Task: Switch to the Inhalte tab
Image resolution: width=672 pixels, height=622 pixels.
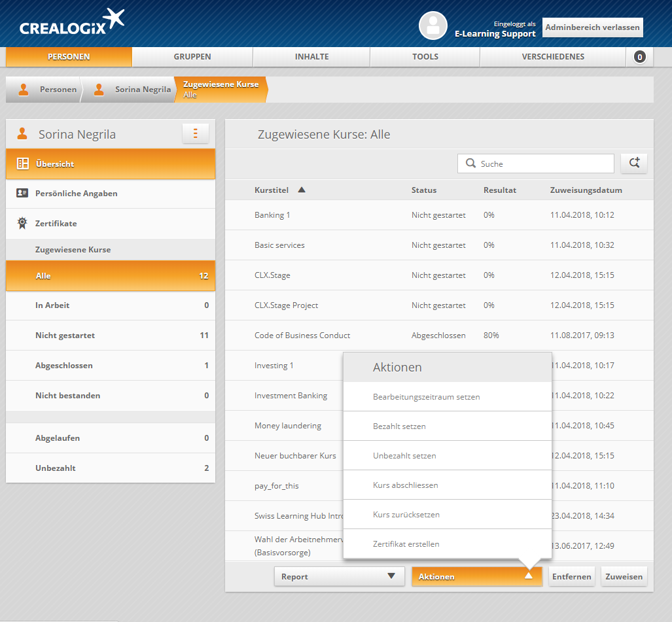Action: coord(311,57)
